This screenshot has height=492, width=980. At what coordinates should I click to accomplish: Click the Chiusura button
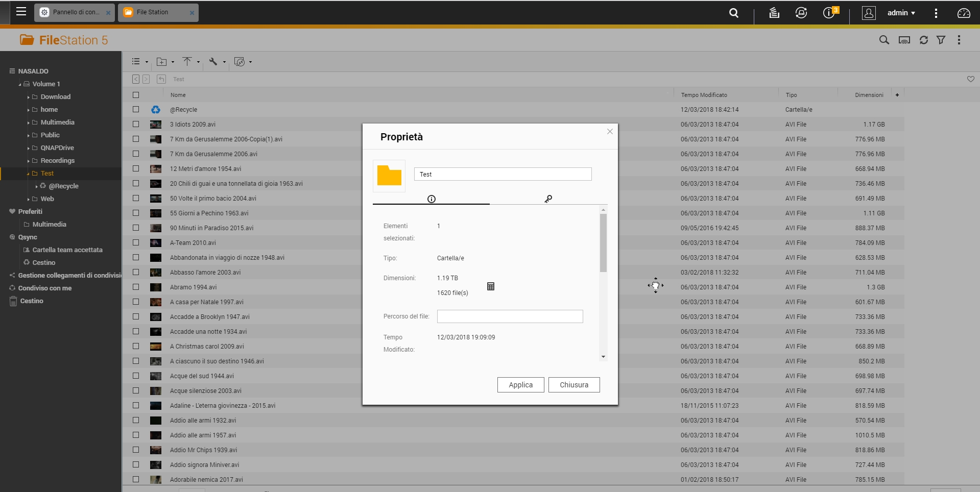click(573, 385)
